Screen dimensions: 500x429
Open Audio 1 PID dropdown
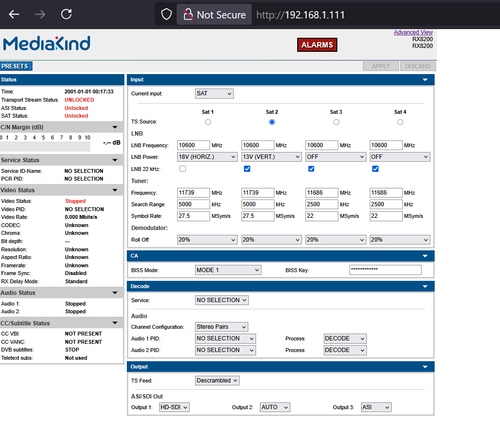225,339
